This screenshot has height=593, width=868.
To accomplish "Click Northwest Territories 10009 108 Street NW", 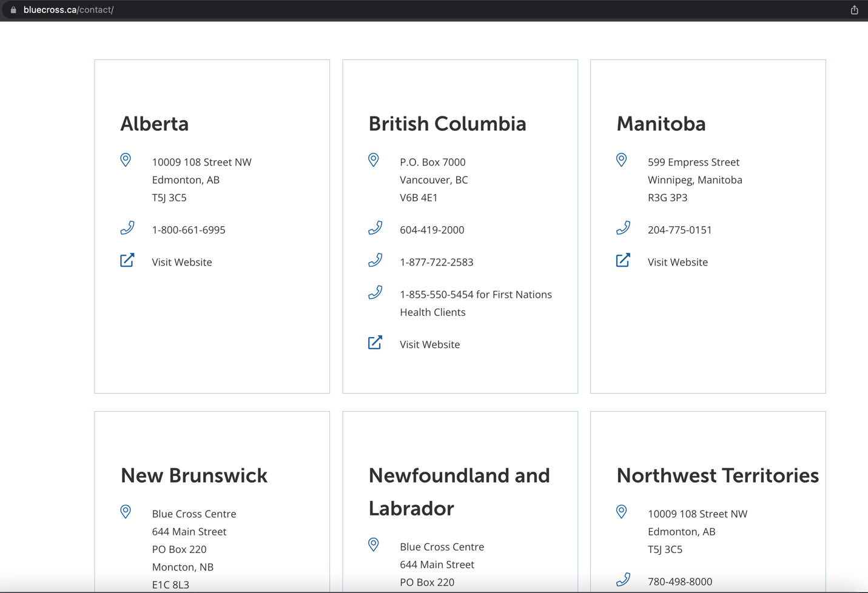I will click(x=698, y=514).
